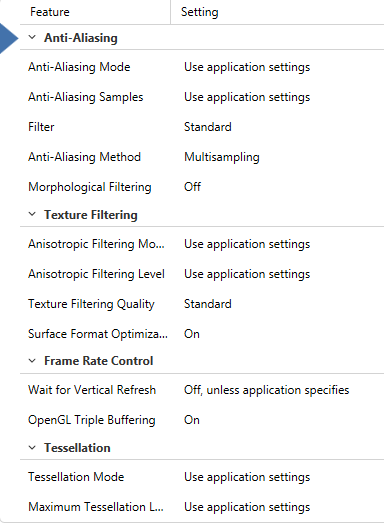This screenshot has height=526, width=384.
Task: Click the blue arrow marker beside Anti-Aliasing
Action: (8, 38)
